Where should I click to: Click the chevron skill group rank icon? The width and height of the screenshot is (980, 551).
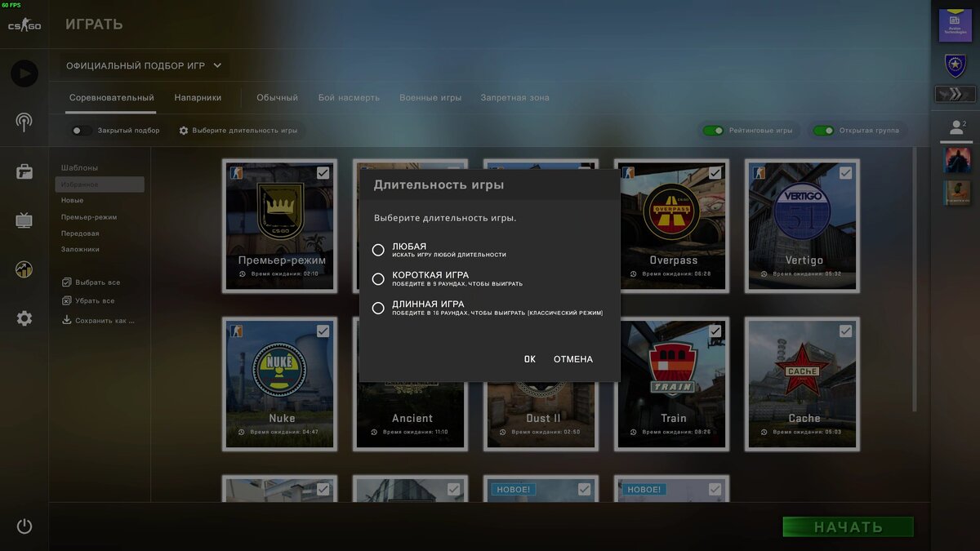(x=955, y=95)
